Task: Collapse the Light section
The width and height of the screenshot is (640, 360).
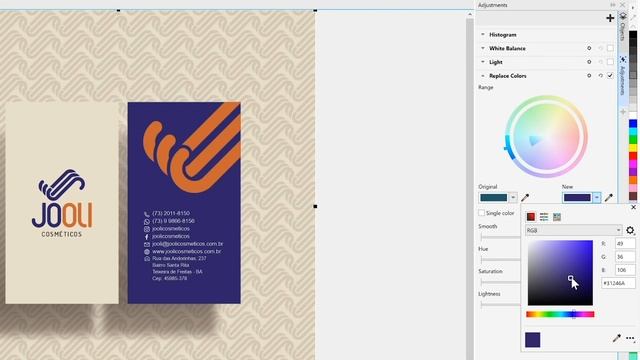Action: 483,62
